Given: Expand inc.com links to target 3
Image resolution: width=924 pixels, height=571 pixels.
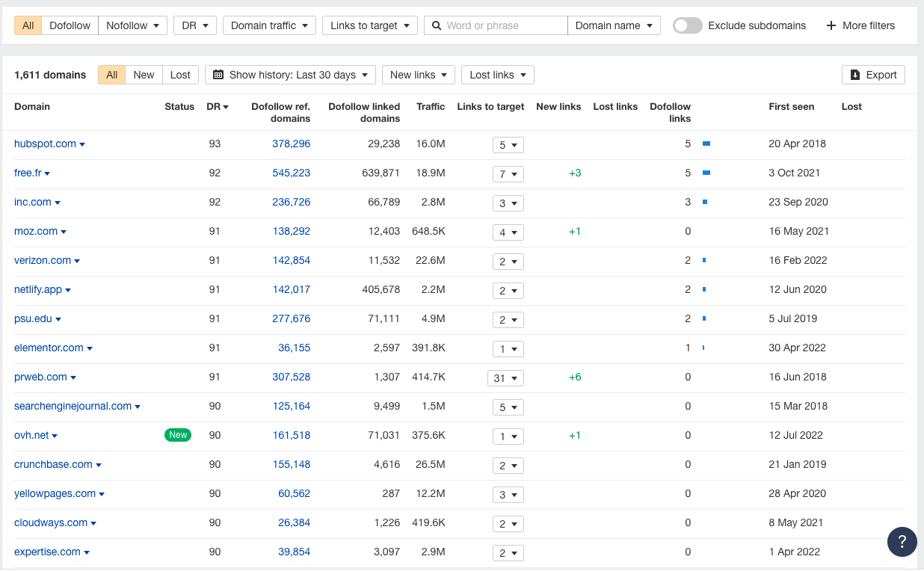Looking at the screenshot, I should pyautogui.click(x=508, y=203).
